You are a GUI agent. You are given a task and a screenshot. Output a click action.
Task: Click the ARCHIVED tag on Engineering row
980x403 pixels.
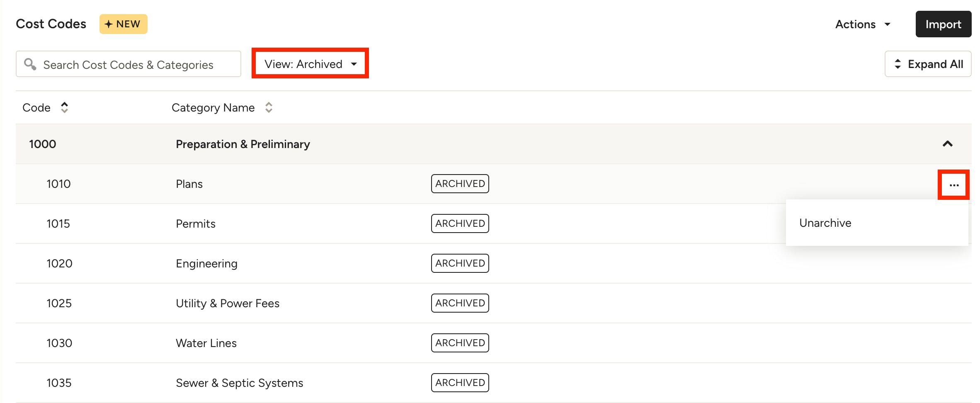coord(460,263)
